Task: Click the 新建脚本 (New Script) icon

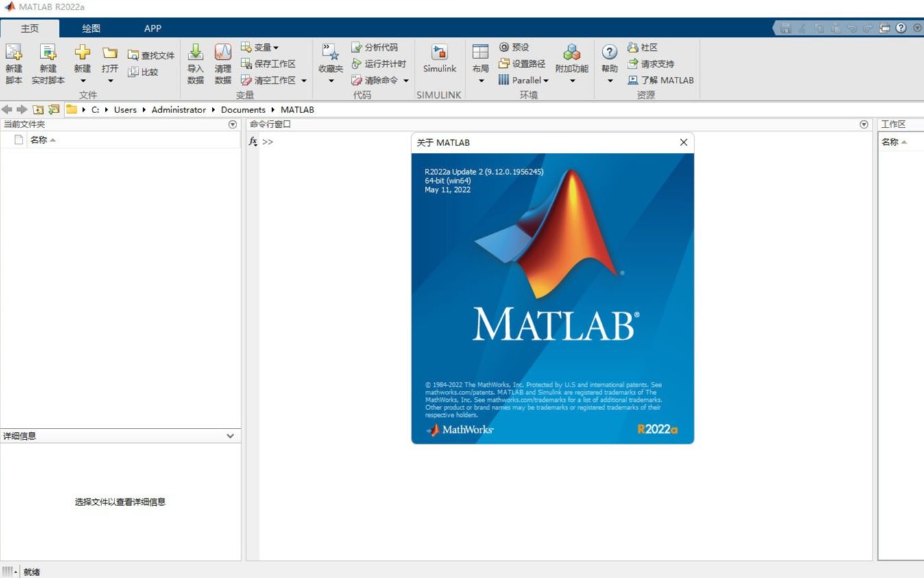Action: coord(14,52)
